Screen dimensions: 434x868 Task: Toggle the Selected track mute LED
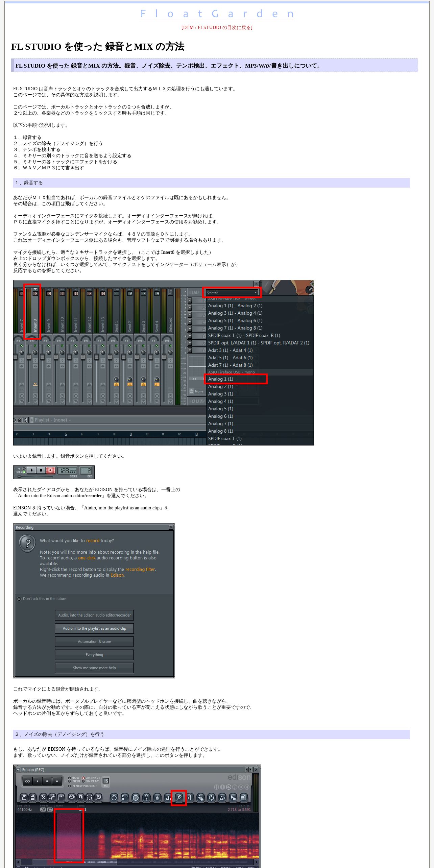(x=170, y=346)
